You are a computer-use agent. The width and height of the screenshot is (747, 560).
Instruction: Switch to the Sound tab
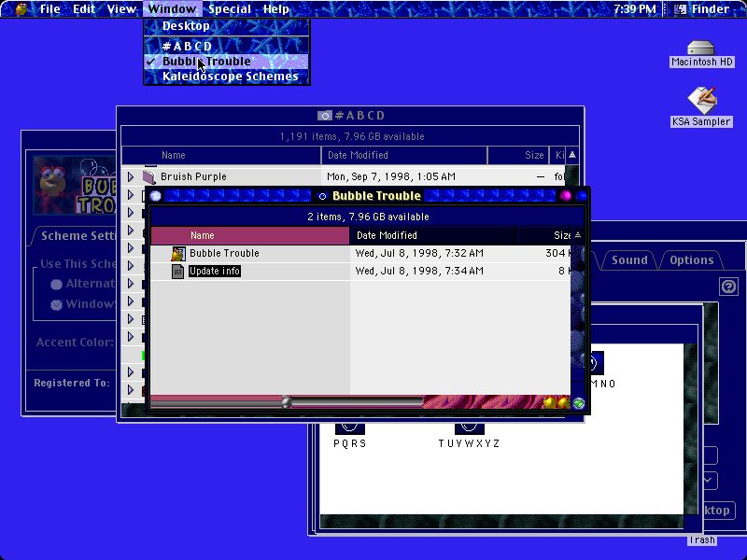coord(629,260)
